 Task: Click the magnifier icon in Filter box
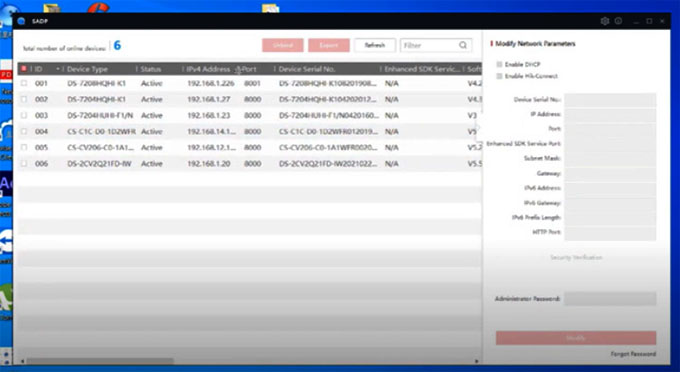point(463,45)
